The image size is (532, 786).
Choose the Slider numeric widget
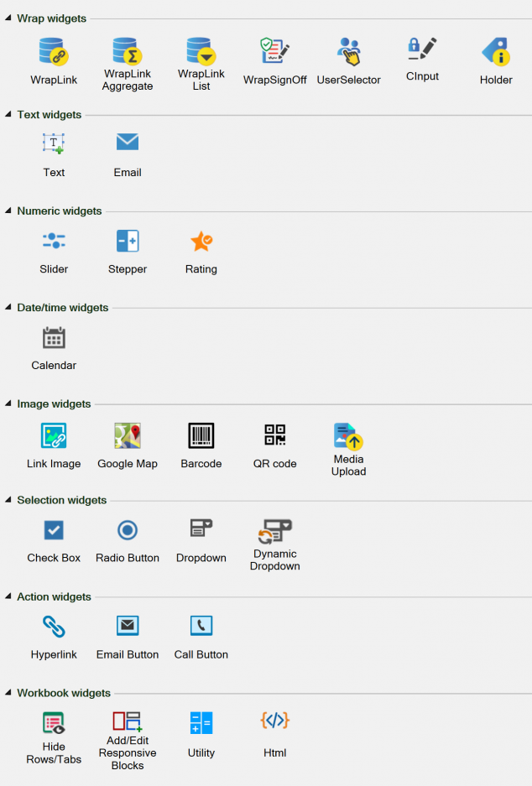[54, 242]
